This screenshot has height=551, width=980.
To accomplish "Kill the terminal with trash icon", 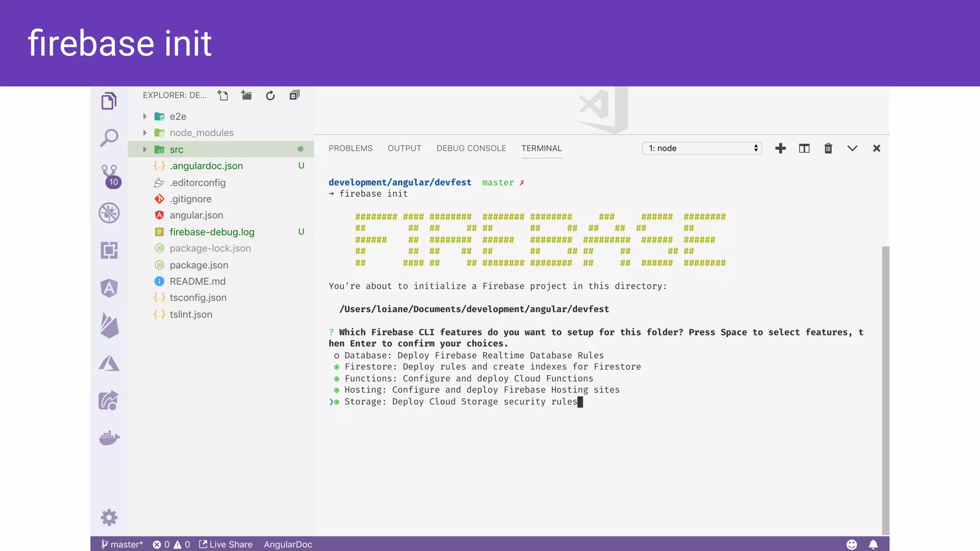I will tap(828, 148).
